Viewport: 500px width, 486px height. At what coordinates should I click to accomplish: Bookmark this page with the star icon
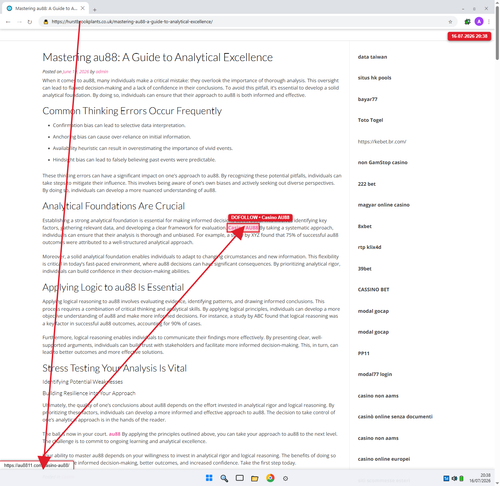pyautogui.click(x=450, y=22)
